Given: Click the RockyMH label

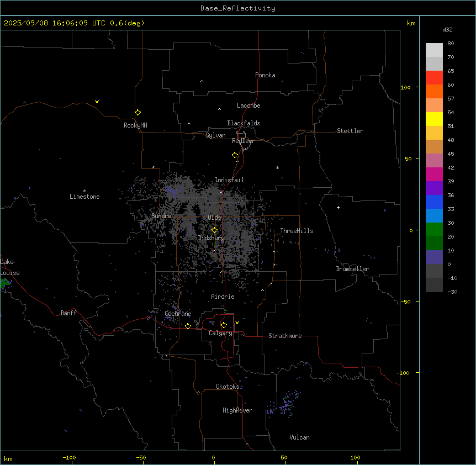Looking at the screenshot, I should (x=135, y=125).
